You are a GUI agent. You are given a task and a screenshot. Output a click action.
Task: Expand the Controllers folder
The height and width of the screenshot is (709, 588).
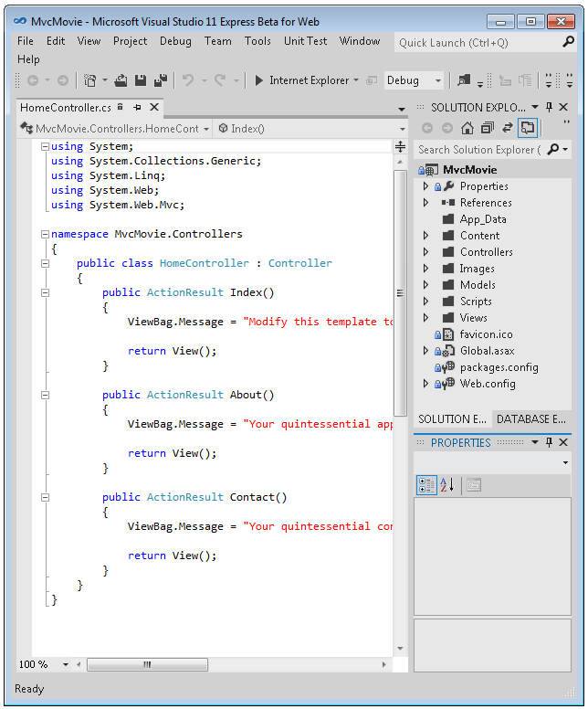[425, 252]
